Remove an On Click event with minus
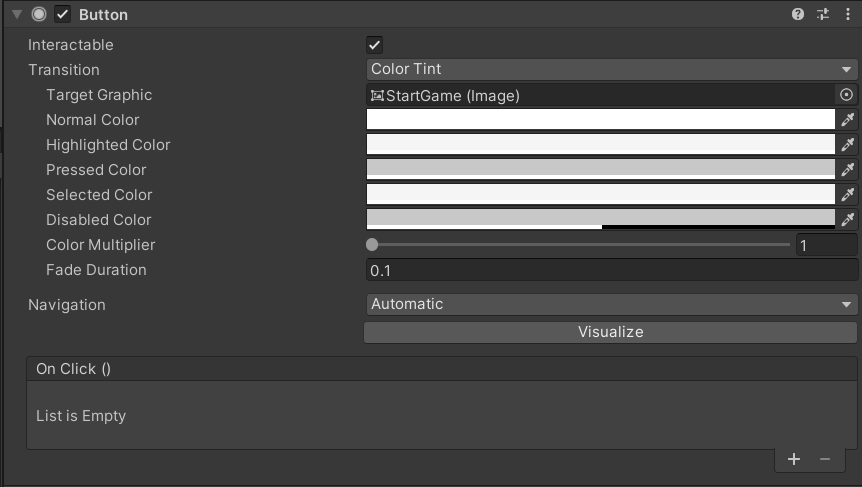The width and height of the screenshot is (862, 487). (825, 459)
